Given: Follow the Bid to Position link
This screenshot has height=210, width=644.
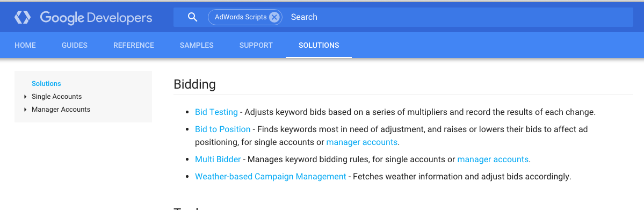Looking at the screenshot, I should click(x=222, y=129).
